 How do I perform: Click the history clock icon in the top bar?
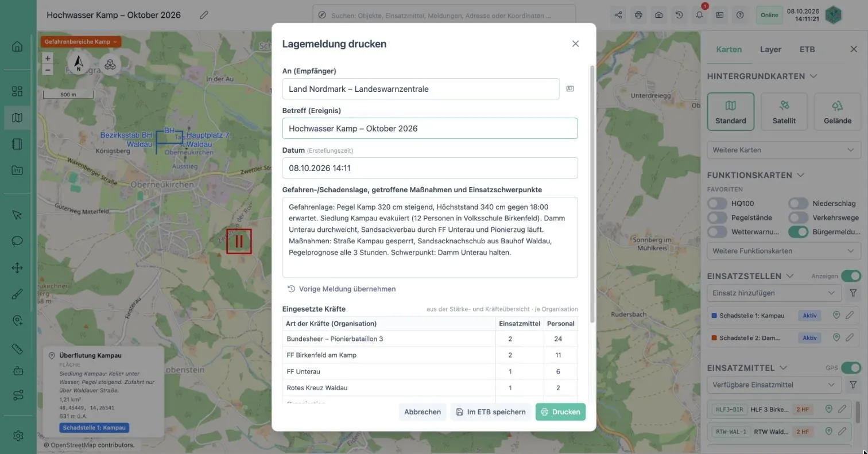[x=679, y=15]
